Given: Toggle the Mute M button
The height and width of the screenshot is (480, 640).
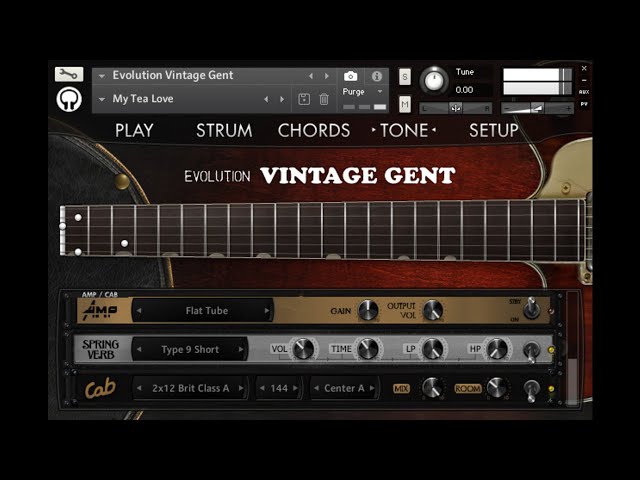Looking at the screenshot, I should click(x=404, y=104).
